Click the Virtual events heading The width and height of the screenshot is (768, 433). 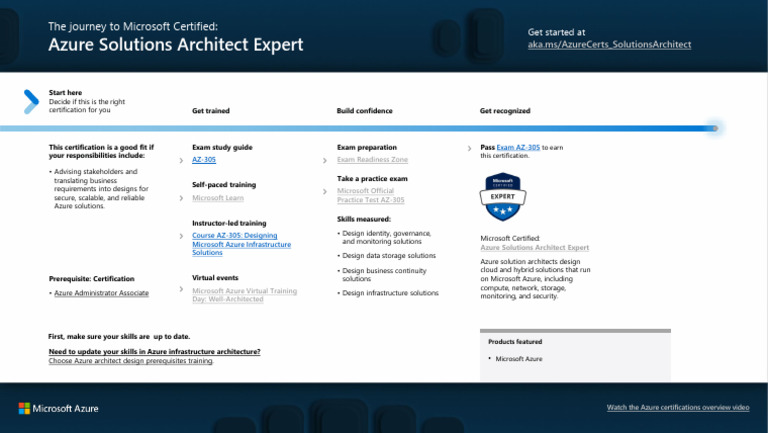(215, 278)
